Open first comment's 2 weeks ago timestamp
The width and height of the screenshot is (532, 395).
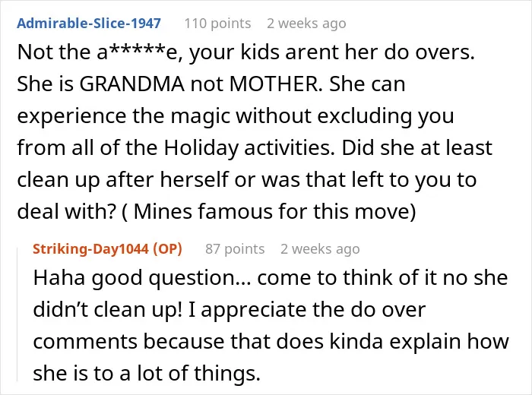point(306,24)
